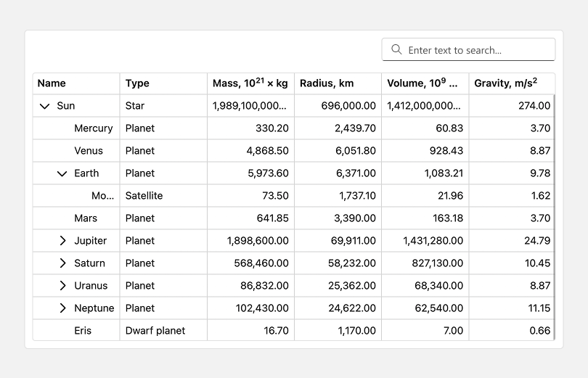
Task: Select the Venus name cell
Action: 89,151
